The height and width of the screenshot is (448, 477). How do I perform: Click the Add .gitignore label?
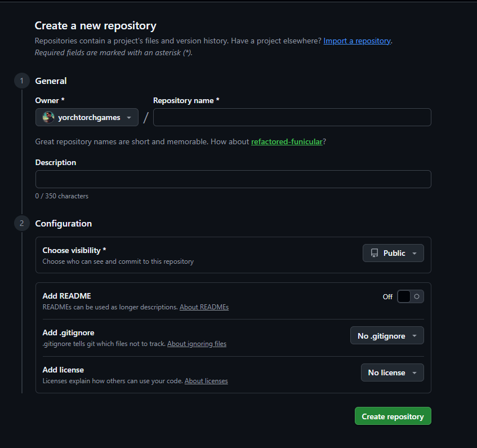click(x=69, y=332)
